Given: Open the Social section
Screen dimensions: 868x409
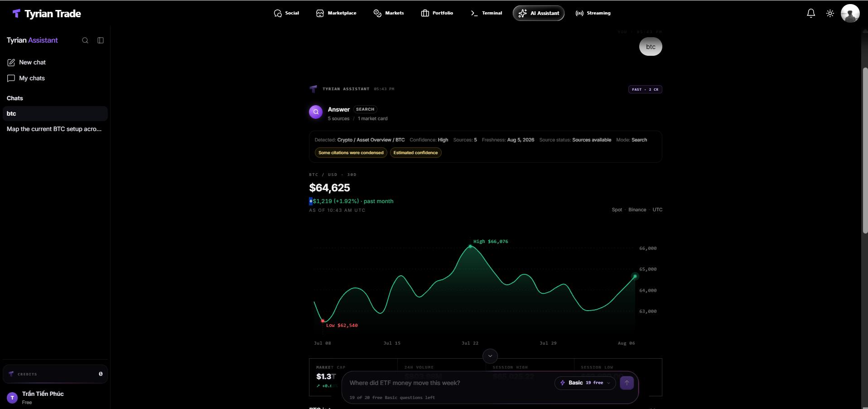Looking at the screenshot, I should coord(286,13).
